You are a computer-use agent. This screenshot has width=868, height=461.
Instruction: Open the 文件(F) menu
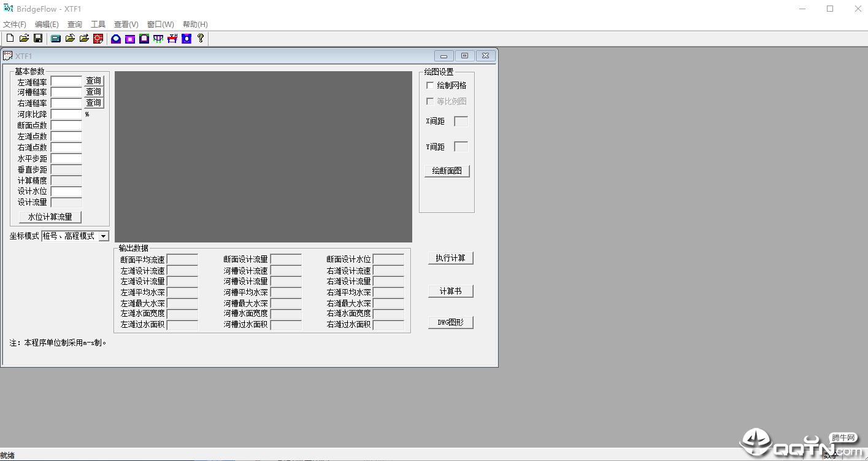coord(15,25)
